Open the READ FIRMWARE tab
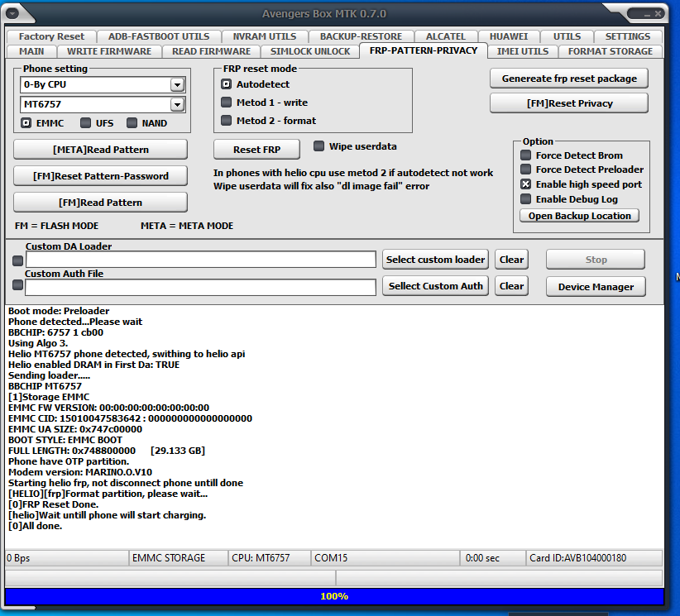This screenshot has height=616, width=680. 211,51
